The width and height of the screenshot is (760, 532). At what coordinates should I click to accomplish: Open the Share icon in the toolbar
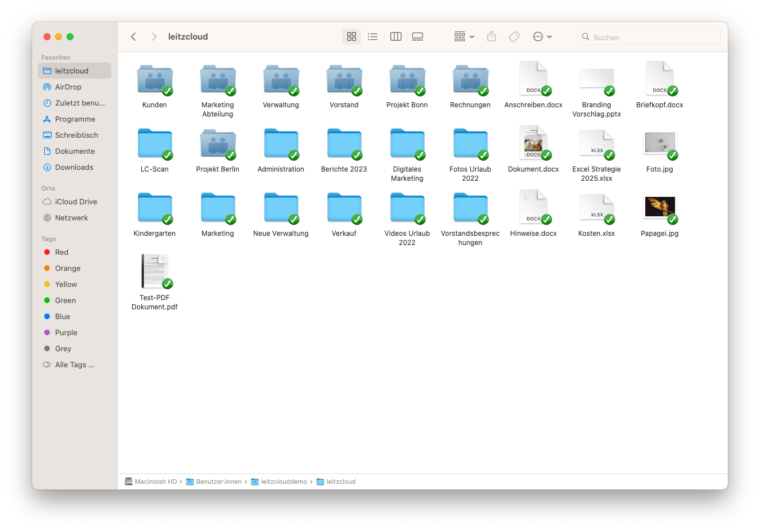491,36
